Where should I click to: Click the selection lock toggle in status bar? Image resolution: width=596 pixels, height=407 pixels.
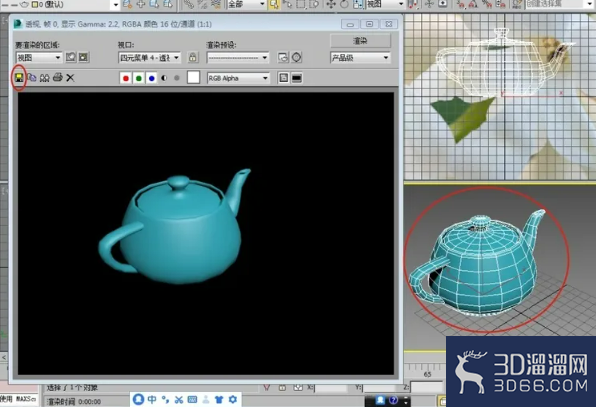(282, 388)
